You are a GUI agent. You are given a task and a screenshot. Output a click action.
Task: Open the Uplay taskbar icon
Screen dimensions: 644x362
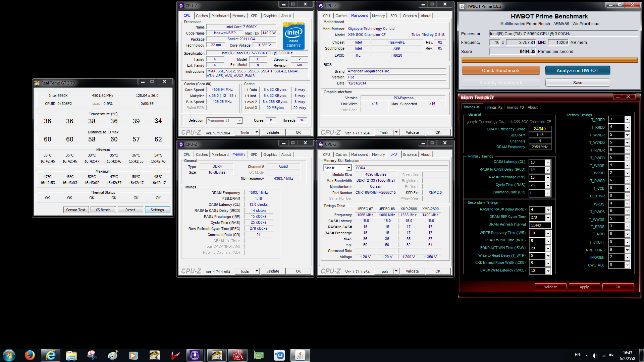click(279, 355)
